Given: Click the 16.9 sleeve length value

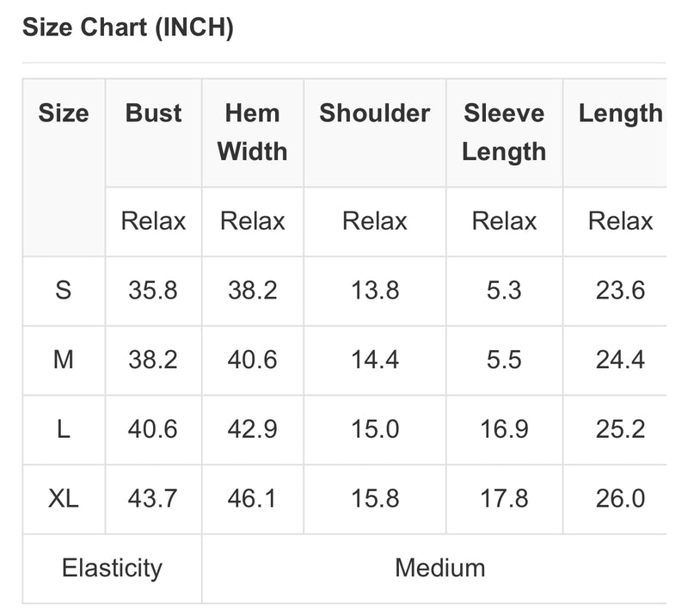Looking at the screenshot, I should pyautogui.click(x=504, y=429).
